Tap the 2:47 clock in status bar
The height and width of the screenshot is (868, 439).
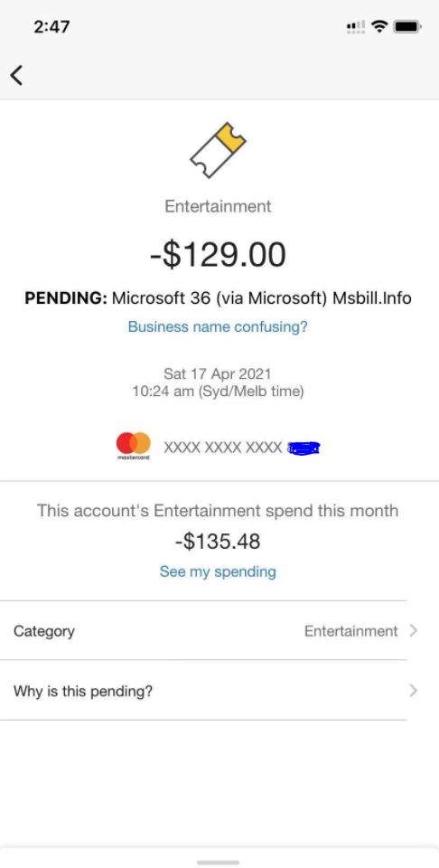coord(52,26)
